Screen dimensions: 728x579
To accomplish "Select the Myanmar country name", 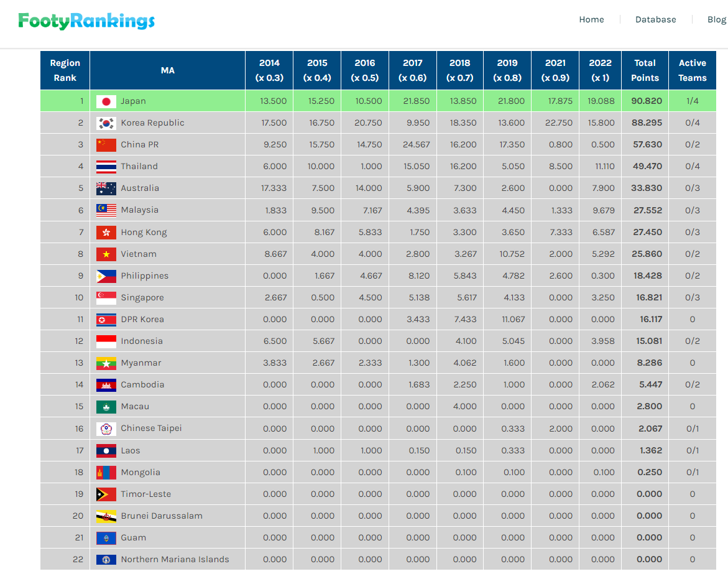I will [x=141, y=363].
